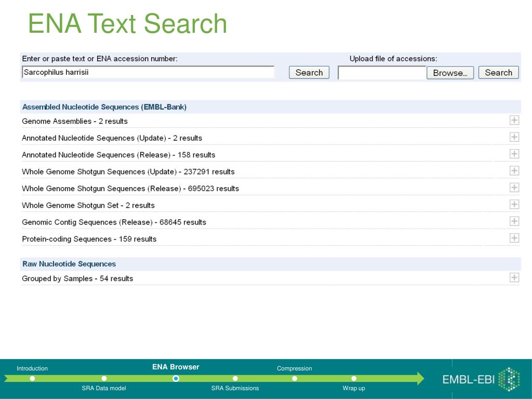Click 'Protein-coding Sequences - 159 results' text
Viewport: 532px width, 399px height.
[x=89, y=239]
